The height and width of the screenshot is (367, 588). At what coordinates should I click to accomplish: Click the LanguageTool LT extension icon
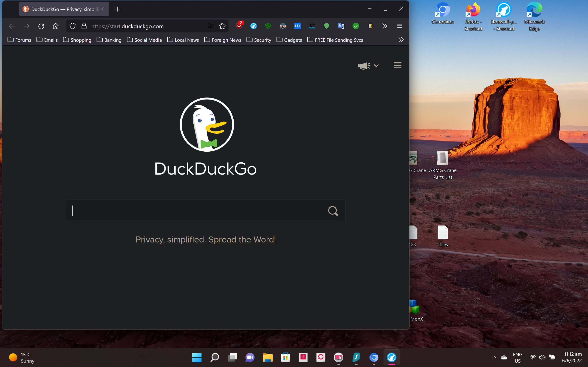click(x=312, y=26)
